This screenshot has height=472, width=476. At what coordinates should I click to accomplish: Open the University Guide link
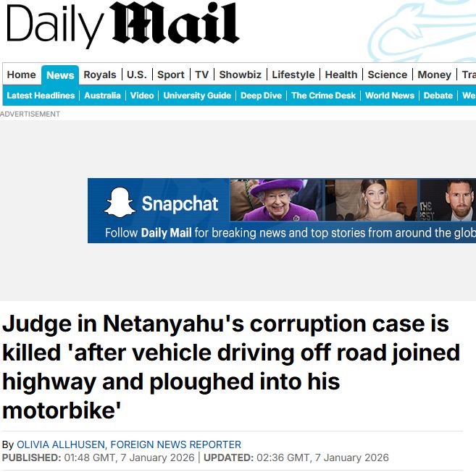point(197,96)
